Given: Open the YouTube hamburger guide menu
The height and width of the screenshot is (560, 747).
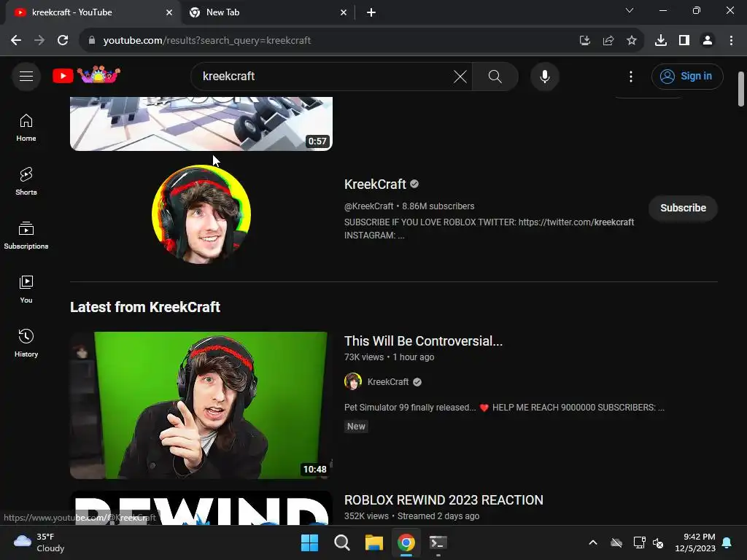Looking at the screenshot, I should [x=26, y=76].
